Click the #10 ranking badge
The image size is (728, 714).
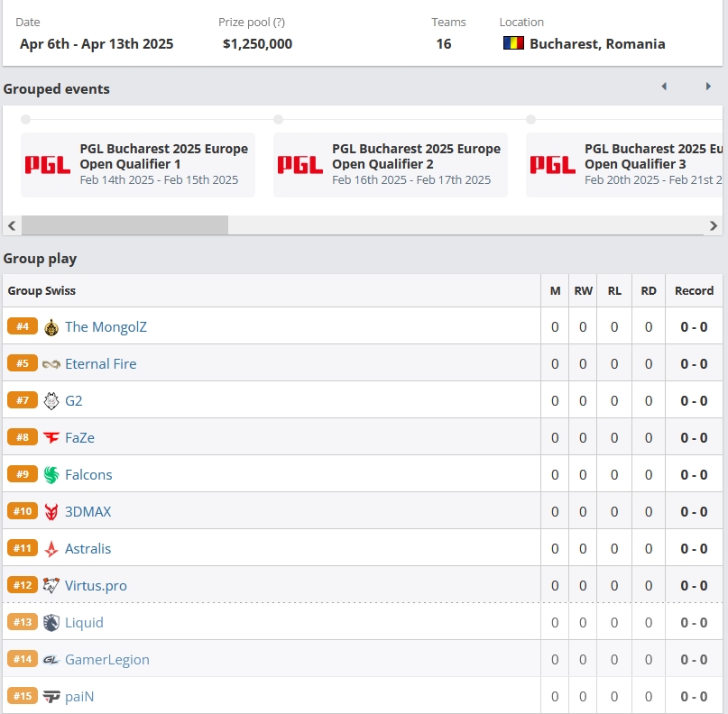(23, 511)
